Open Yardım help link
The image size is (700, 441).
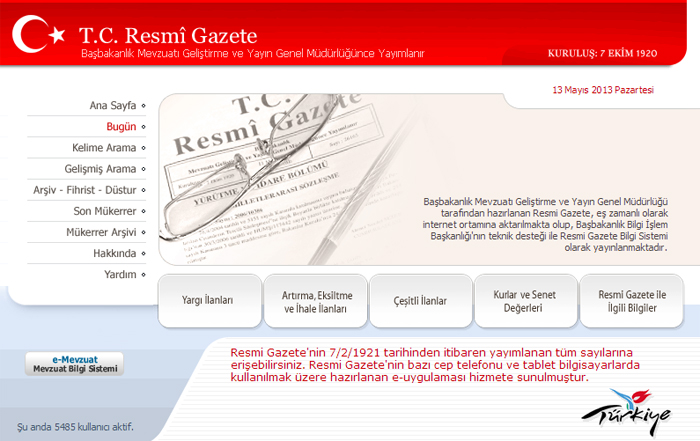(120, 274)
